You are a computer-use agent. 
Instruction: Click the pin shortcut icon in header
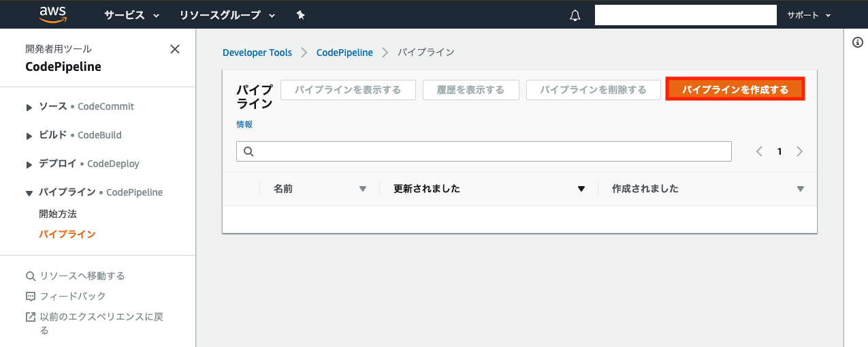(x=301, y=15)
